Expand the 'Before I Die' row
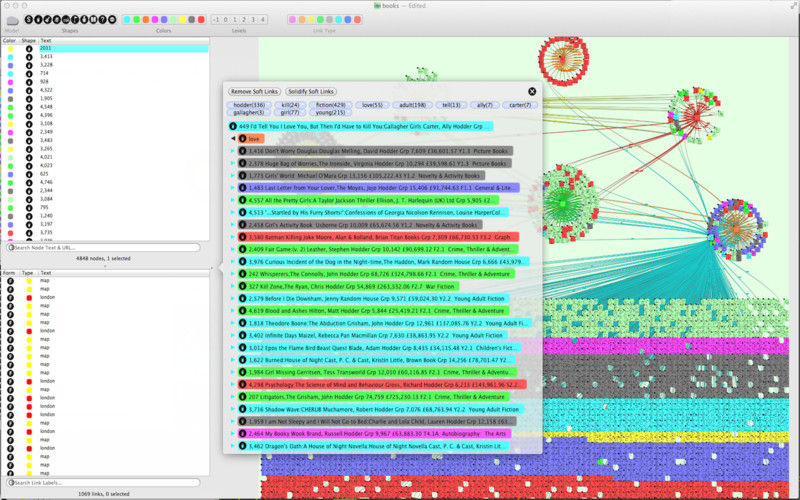The width and height of the screenshot is (800, 500). pyautogui.click(x=233, y=298)
